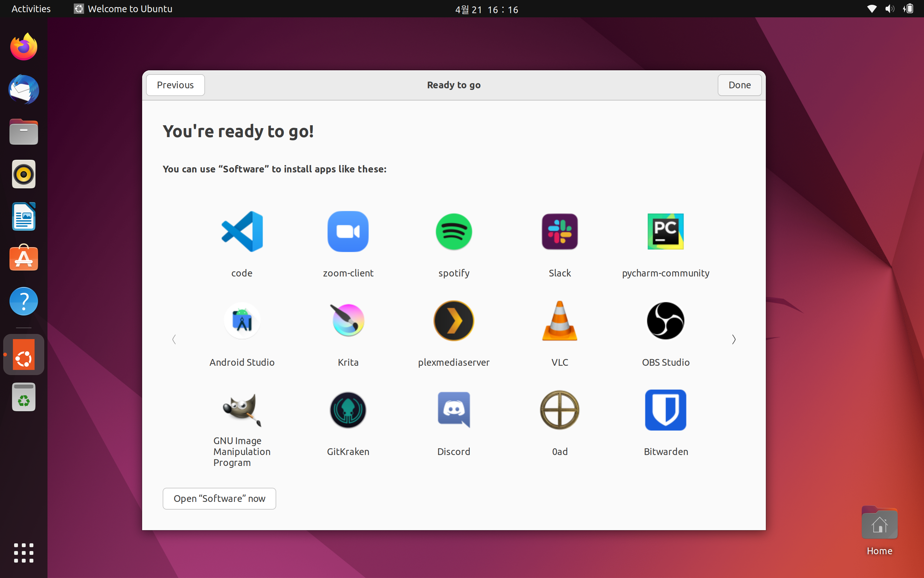Viewport: 924px width, 578px height.
Task: Open the GNU Image Manipulation Program icon
Action: click(242, 410)
